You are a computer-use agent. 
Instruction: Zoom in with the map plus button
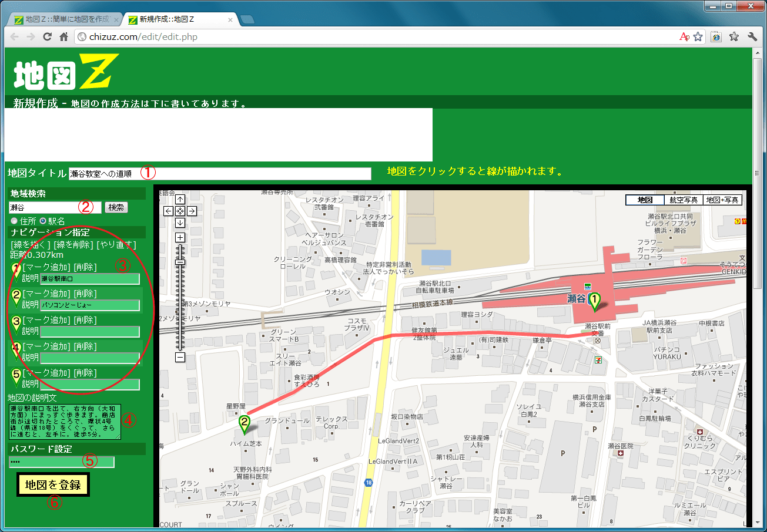180,237
